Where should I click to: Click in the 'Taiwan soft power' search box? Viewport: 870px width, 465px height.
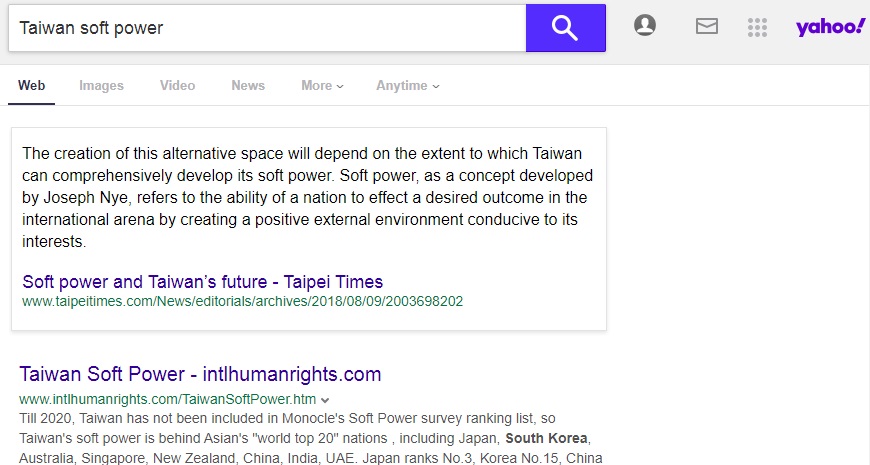click(266, 28)
